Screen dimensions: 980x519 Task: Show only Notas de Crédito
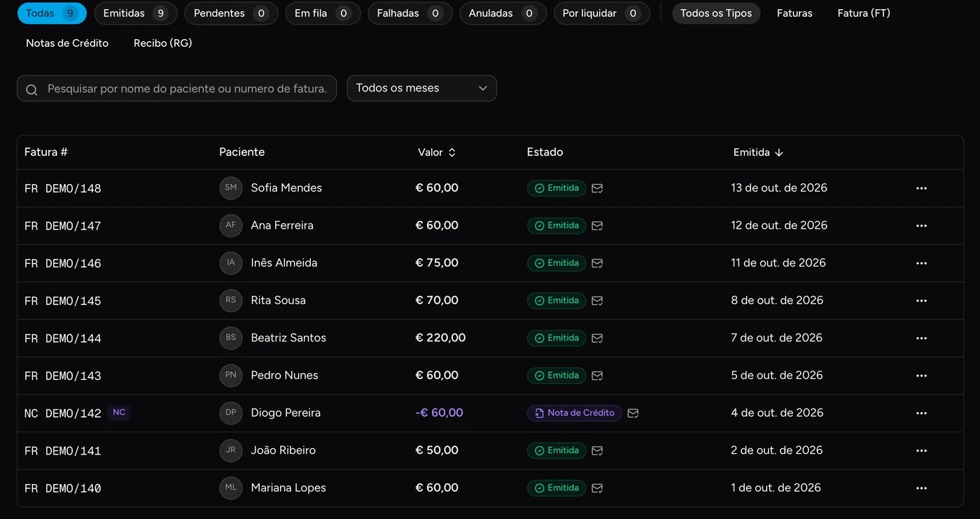(x=67, y=43)
